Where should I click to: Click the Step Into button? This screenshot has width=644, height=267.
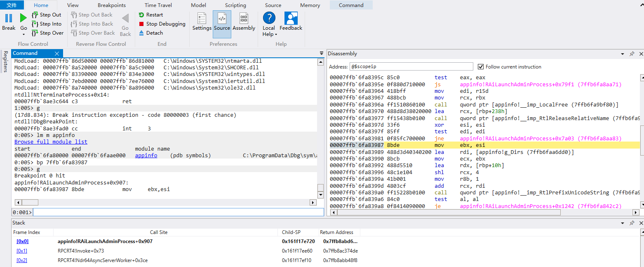point(47,24)
